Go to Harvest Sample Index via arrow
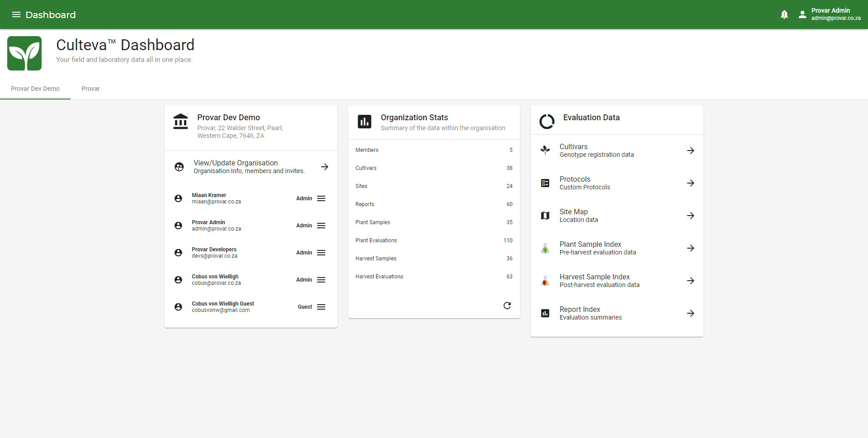 pyautogui.click(x=691, y=281)
